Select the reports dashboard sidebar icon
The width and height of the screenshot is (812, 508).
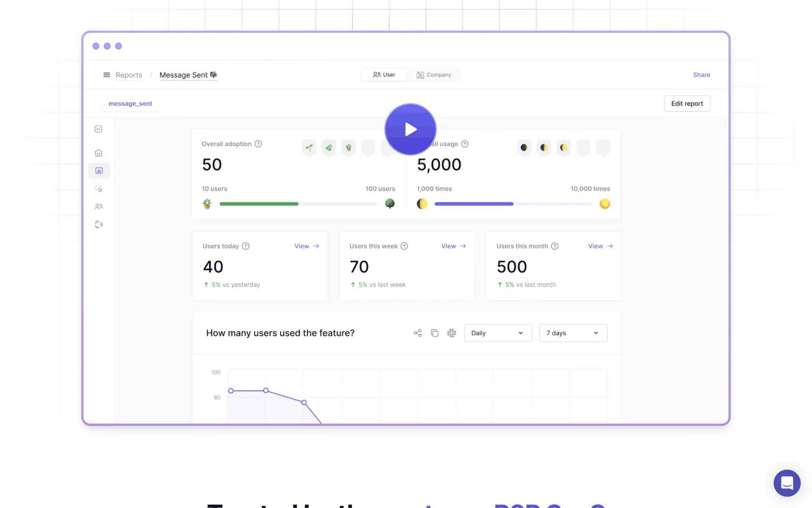pyautogui.click(x=99, y=171)
